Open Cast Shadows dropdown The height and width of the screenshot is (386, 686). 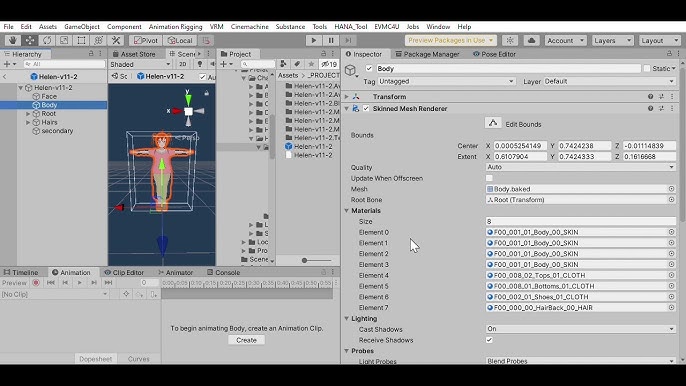coord(581,329)
